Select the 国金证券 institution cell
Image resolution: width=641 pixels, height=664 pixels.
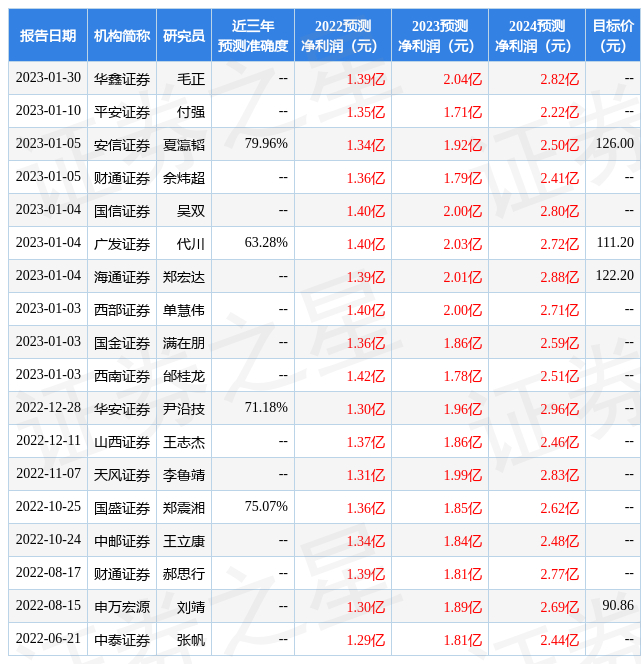(122, 343)
